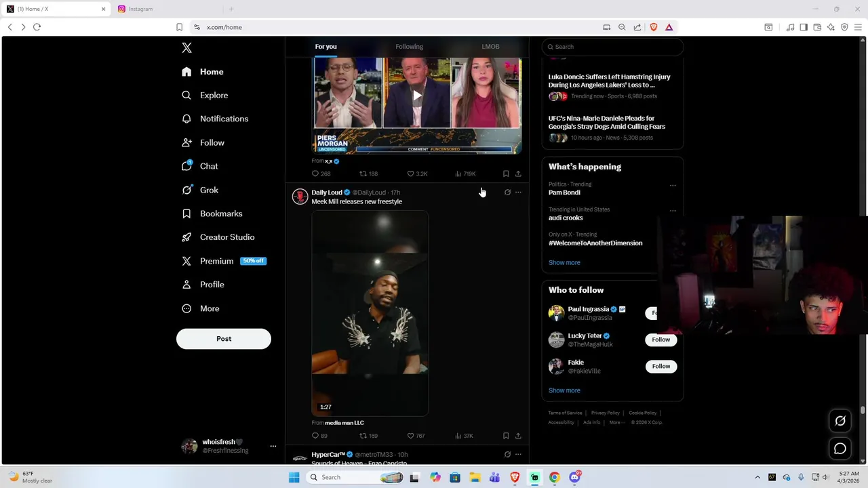This screenshot has width=868, height=488.
Task: Open more options on the HyperCar post
Action: (518, 454)
